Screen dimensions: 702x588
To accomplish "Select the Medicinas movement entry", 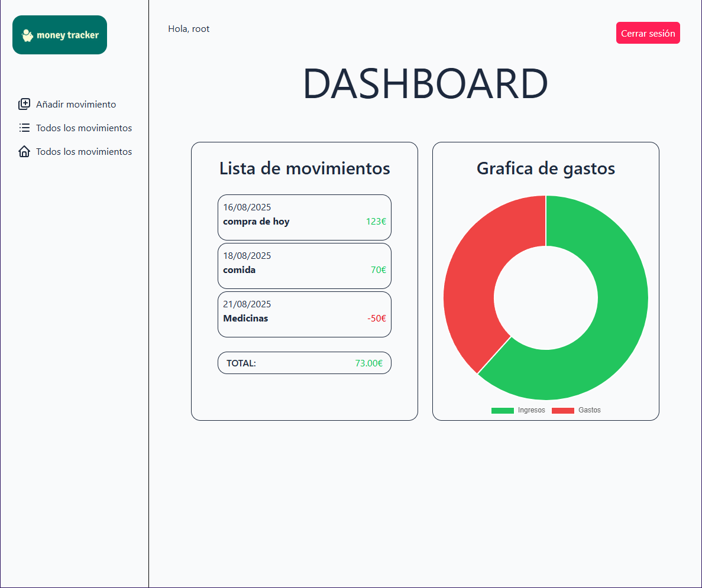I will click(x=304, y=314).
